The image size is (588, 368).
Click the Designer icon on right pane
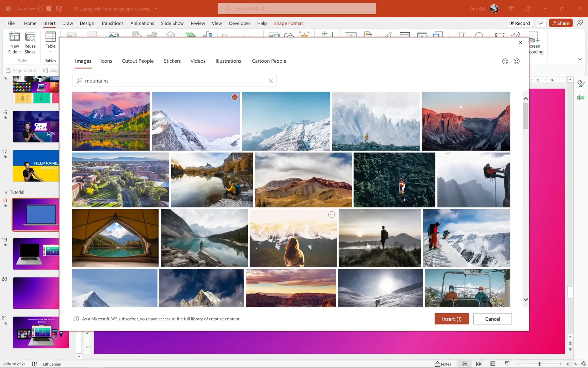point(581,83)
